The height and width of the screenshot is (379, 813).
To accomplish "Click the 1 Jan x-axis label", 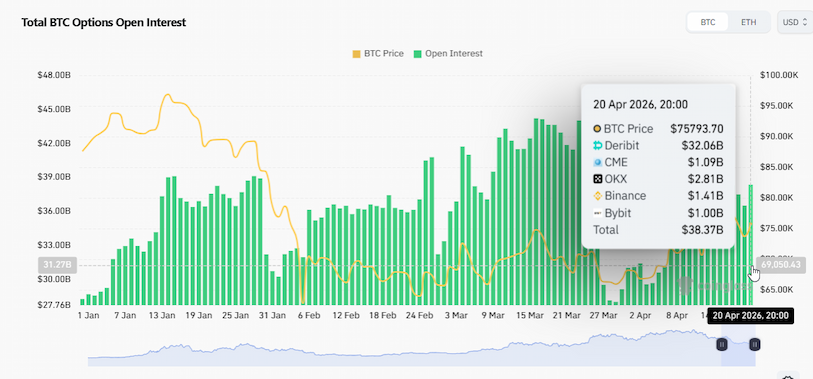I will 88,315.
